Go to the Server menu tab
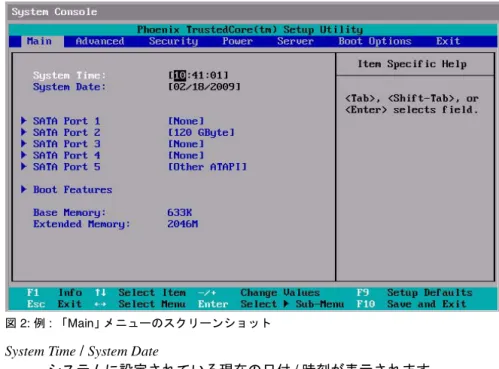Viewport: 499px width, 369px height. click(x=295, y=41)
